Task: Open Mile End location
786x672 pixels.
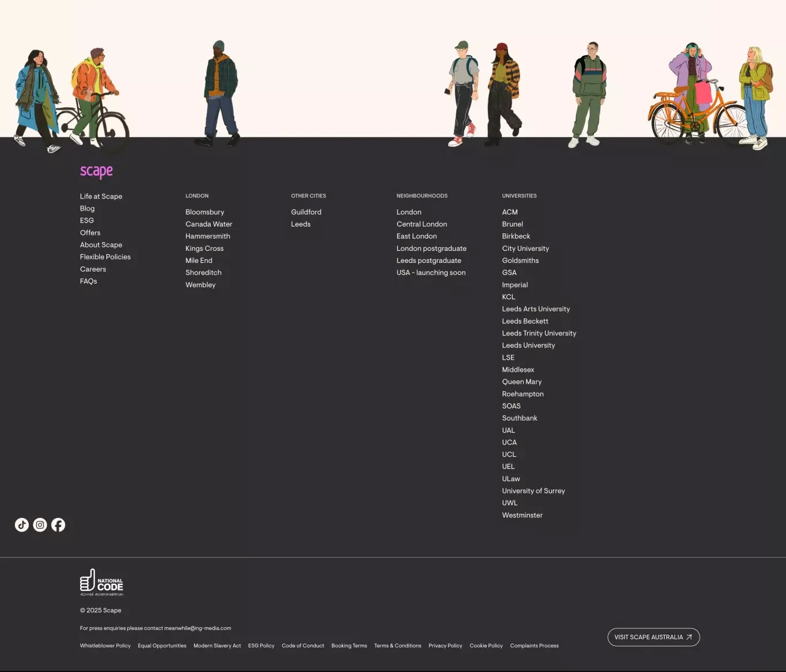Action: tap(199, 260)
